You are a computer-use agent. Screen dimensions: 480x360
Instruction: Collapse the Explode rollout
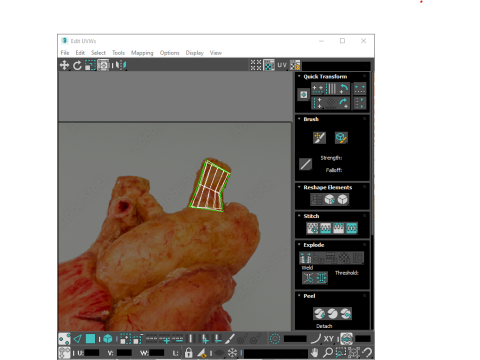tap(299, 245)
